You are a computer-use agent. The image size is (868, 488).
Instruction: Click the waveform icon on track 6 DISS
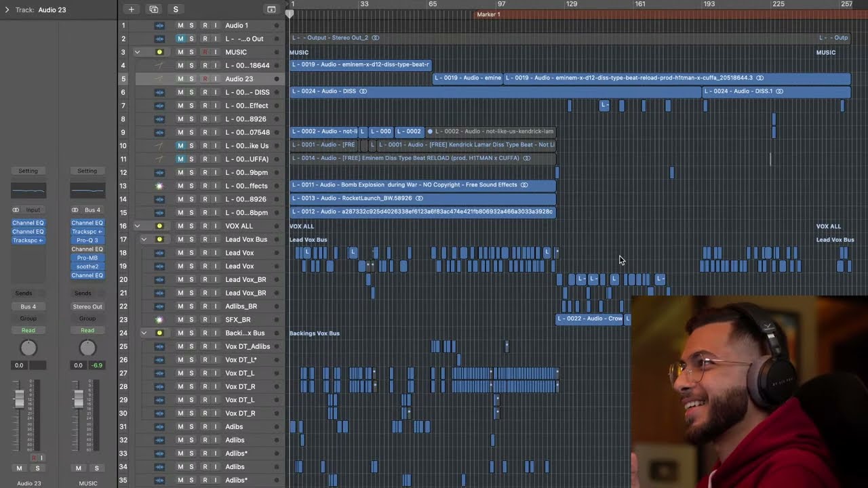tap(159, 92)
